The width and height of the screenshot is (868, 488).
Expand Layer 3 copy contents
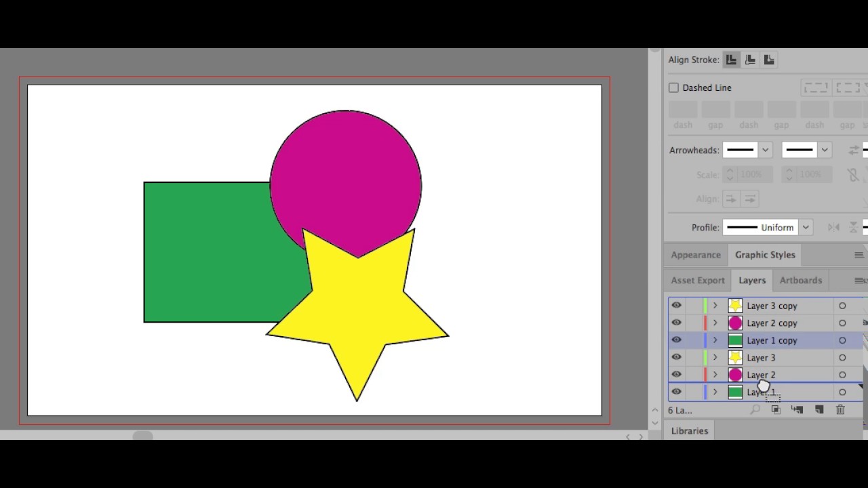715,306
